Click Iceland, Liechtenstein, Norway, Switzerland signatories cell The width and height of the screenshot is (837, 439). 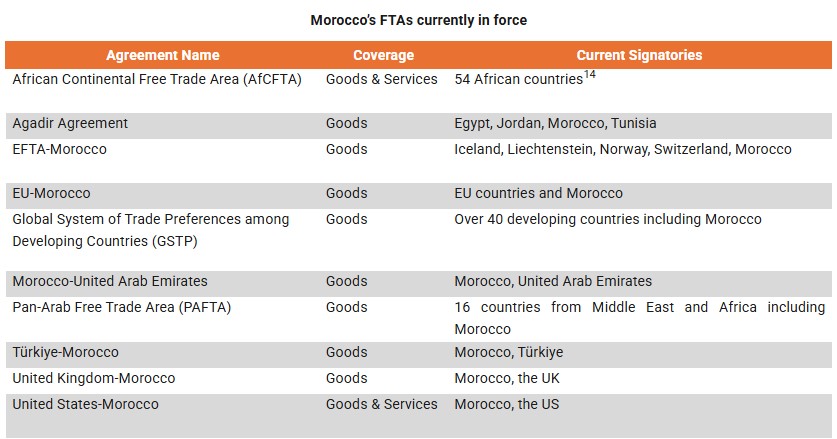(x=622, y=149)
